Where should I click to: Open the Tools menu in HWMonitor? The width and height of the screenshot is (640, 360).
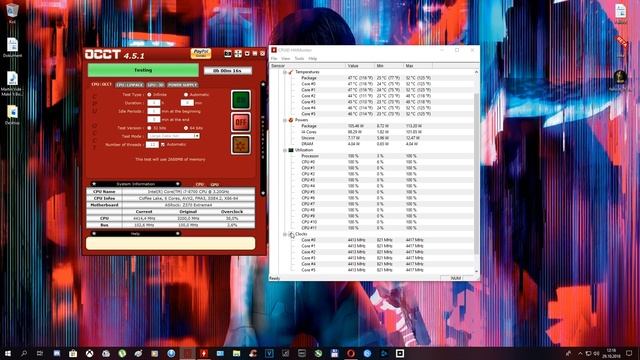(x=300, y=59)
